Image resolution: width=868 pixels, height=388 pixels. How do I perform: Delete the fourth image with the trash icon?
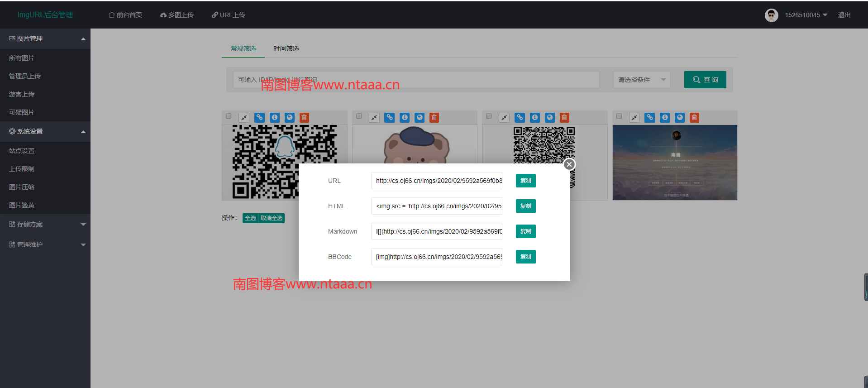click(x=694, y=118)
